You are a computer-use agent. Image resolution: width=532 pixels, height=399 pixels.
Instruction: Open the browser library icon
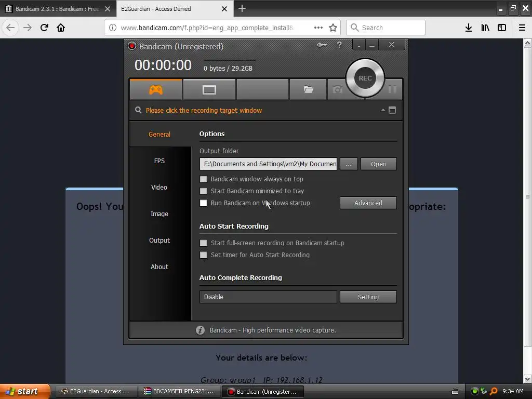(x=485, y=28)
